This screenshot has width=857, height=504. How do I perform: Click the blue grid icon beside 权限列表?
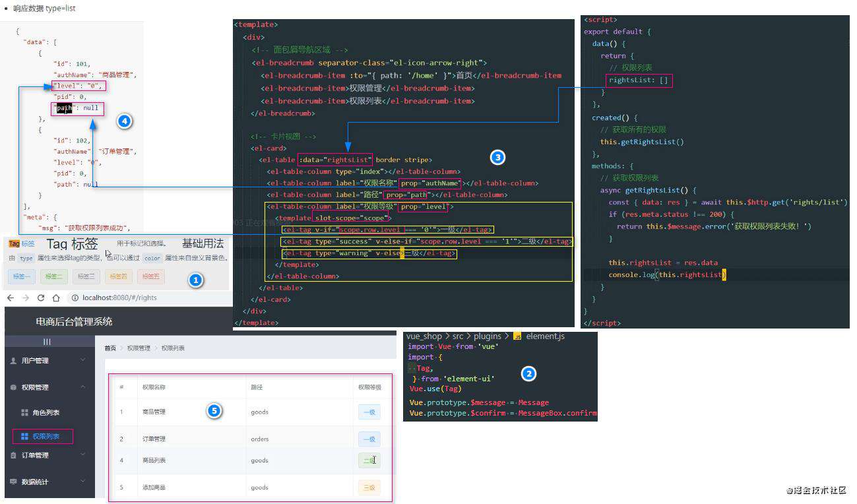tap(24, 437)
